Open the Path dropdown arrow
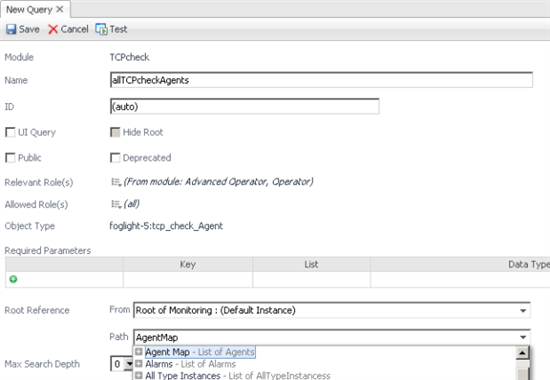This screenshot has width=550, height=380. pyautogui.click(x=523, y=337)
